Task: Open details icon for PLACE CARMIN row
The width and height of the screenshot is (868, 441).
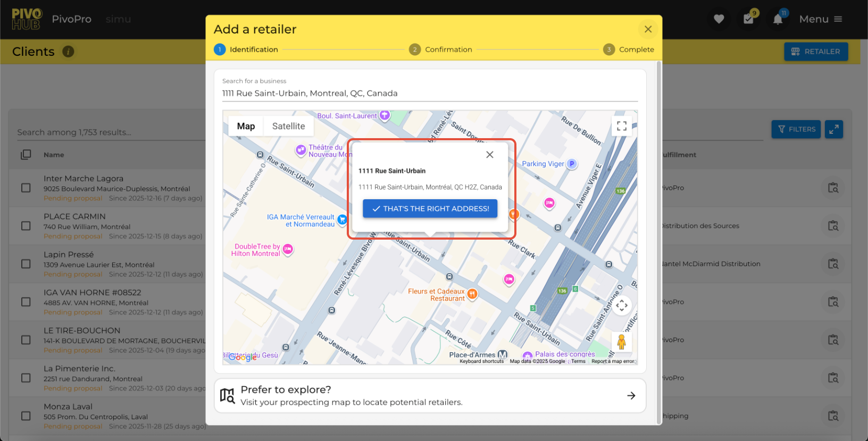Action: (x=833, y=226)
